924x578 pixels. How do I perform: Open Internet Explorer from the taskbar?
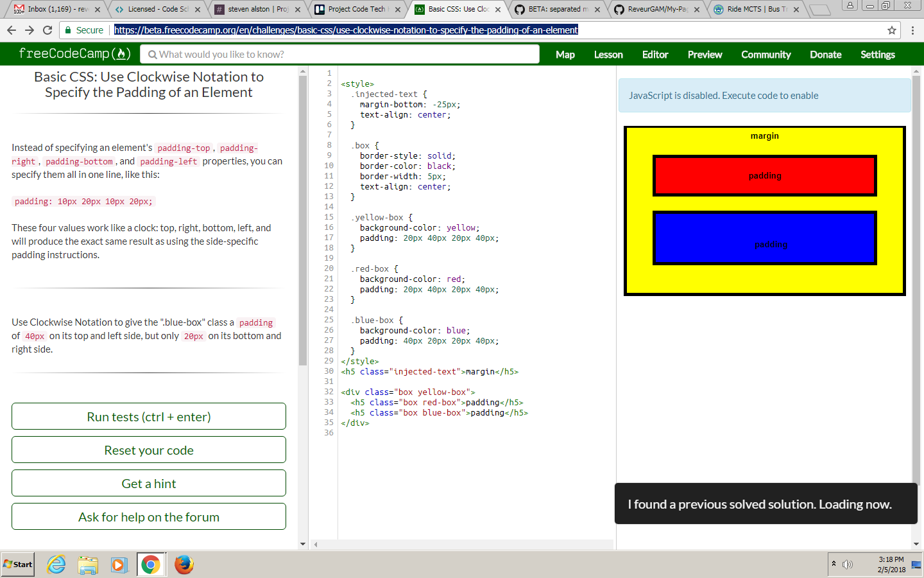(56, 565)
